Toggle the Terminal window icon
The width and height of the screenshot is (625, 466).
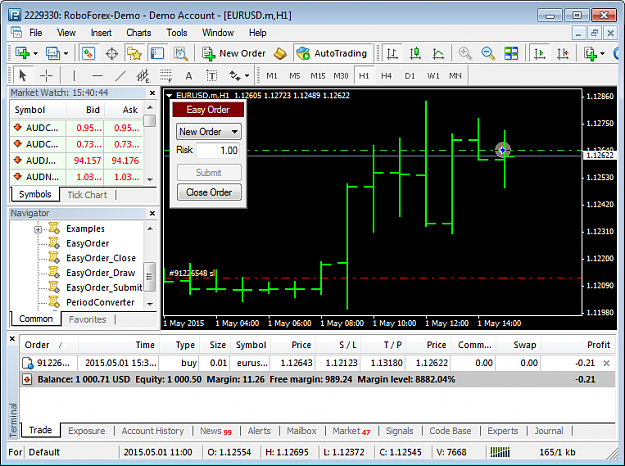(157, 53)
